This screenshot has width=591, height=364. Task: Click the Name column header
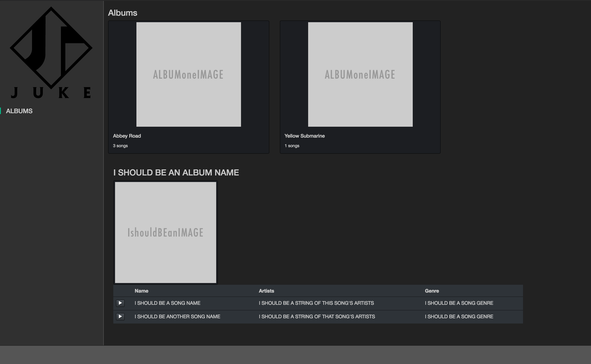point(141,291)
